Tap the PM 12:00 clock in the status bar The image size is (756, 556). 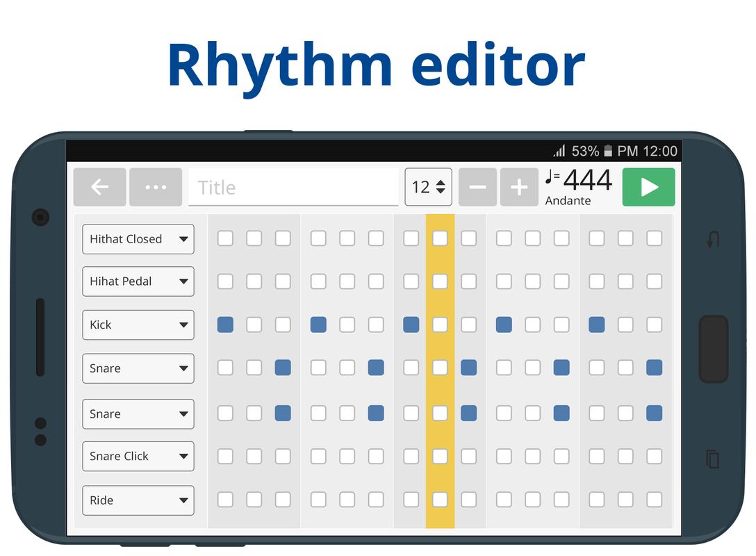point(648,152)
